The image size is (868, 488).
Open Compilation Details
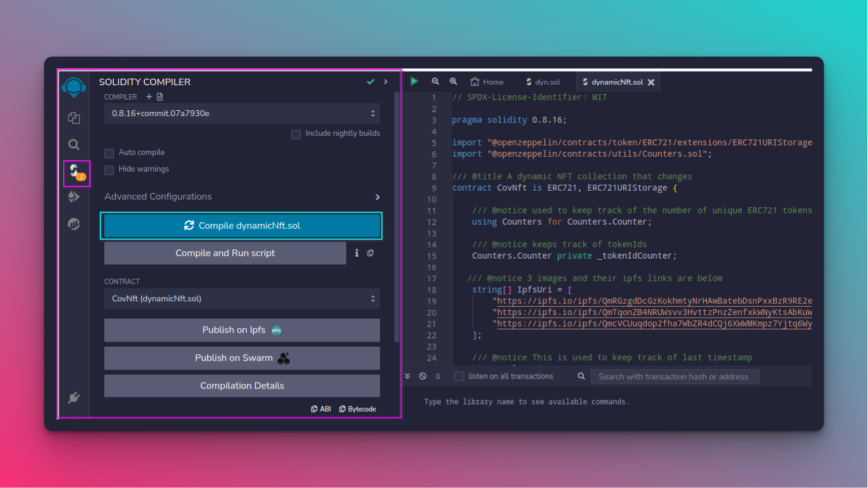pyautogui.click(x=242, y=386)
